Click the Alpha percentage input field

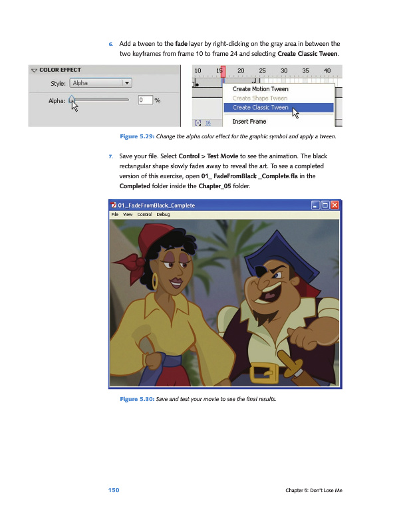(144, 100)
